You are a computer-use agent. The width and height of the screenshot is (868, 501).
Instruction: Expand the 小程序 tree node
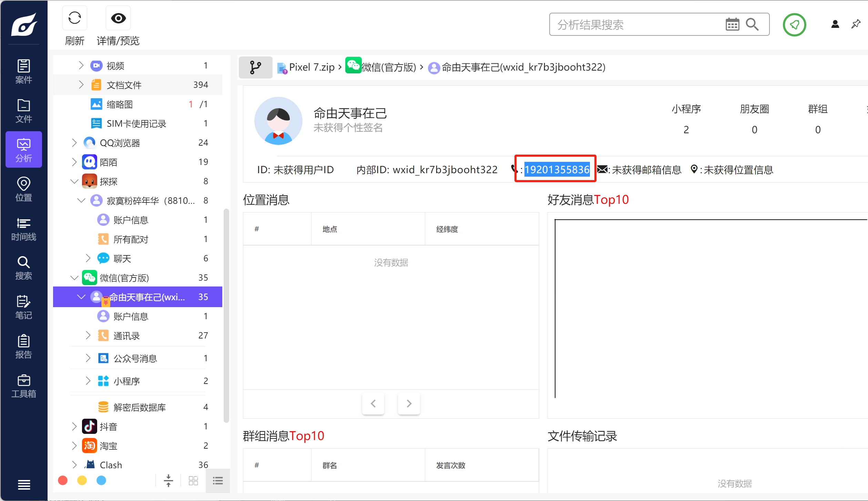[x=88, y=381]
